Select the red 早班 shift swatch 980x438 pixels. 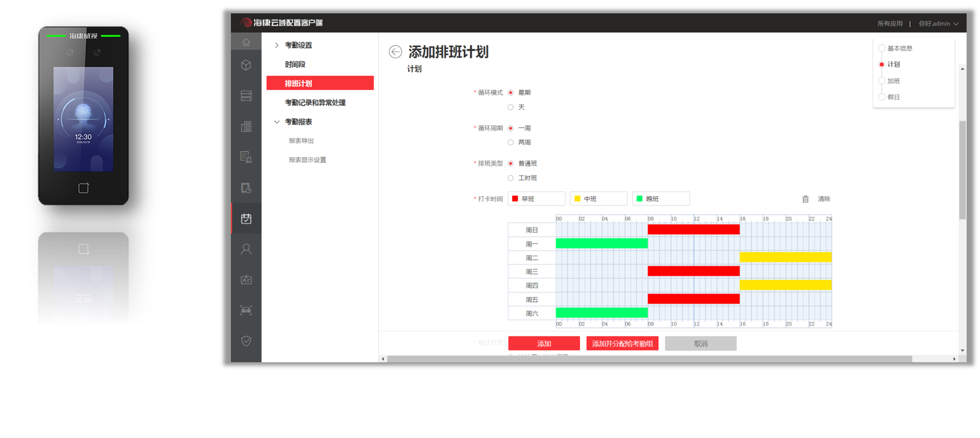515,199
